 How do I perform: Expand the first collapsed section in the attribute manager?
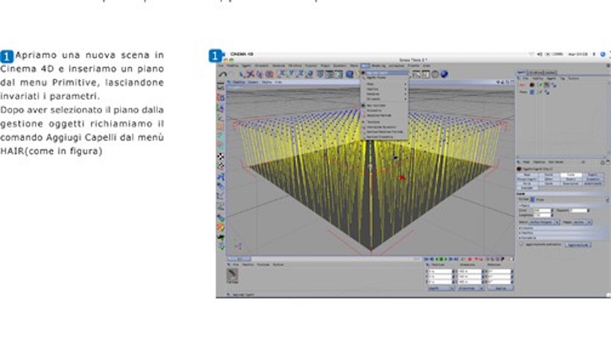point(563,228)
